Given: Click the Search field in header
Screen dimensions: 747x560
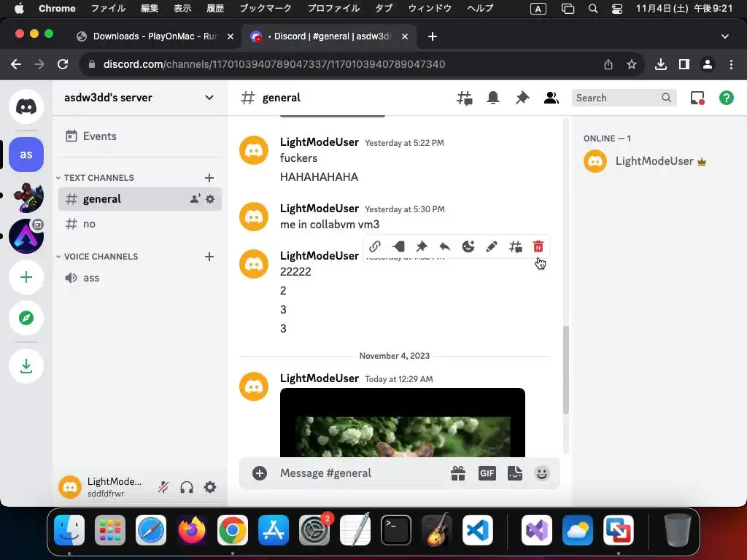Looking at the screenshot, I should [624, 98].
